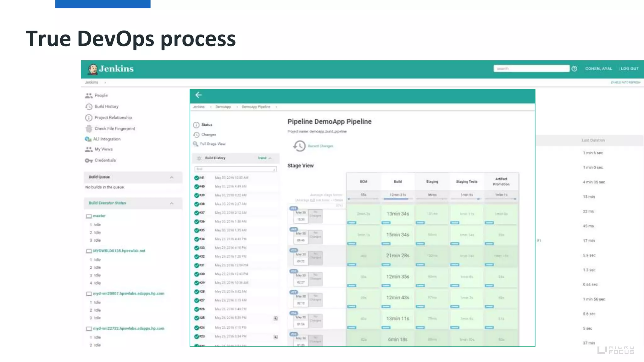Select the Artifact Promotion column header

pyautogui.click(x=501, y=182)
